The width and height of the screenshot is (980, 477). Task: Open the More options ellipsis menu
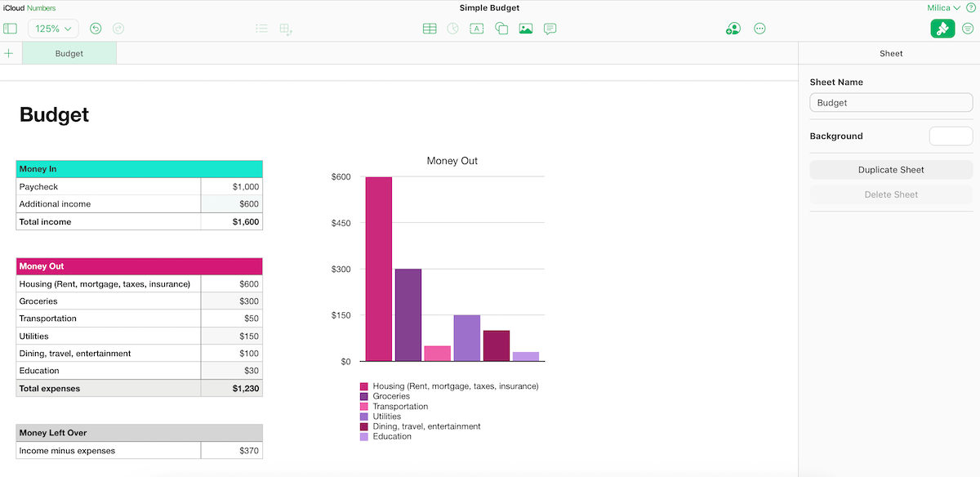759,28
